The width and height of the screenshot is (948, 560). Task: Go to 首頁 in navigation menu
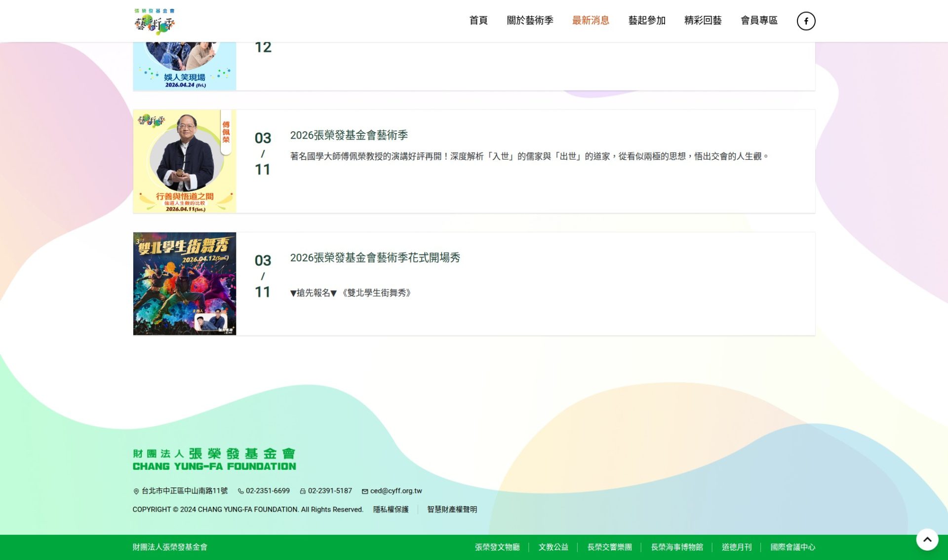tap(478, 20)
